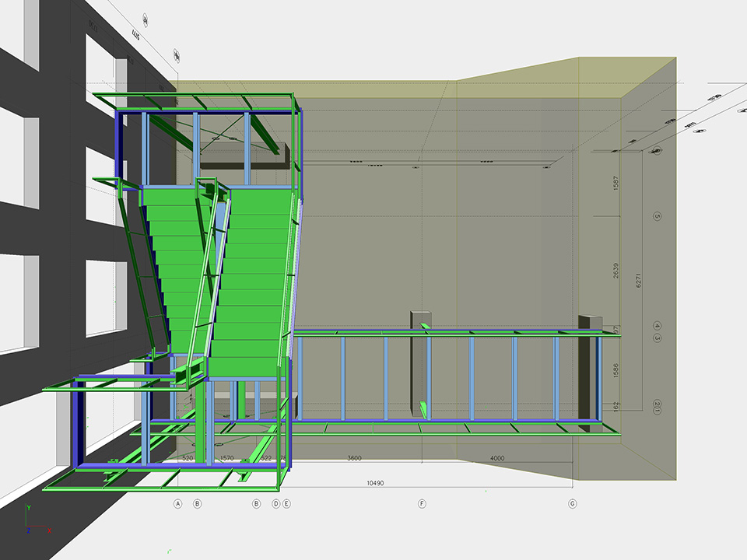Select the upper 1587 vertical dimension
The width and height of the screenshot is (747, 560).
tap(616, 184)
